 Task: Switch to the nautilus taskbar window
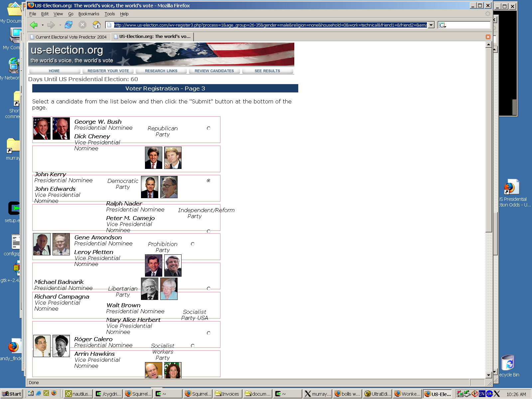pos(78,394)
